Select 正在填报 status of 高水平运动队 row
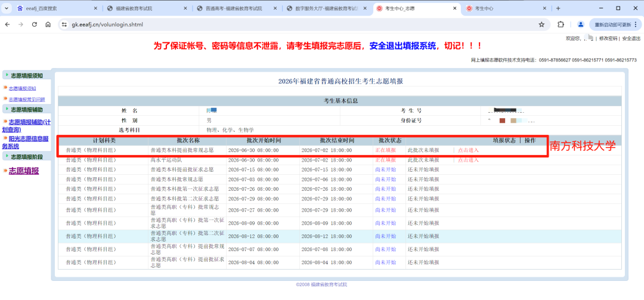 tap(386, 160)
